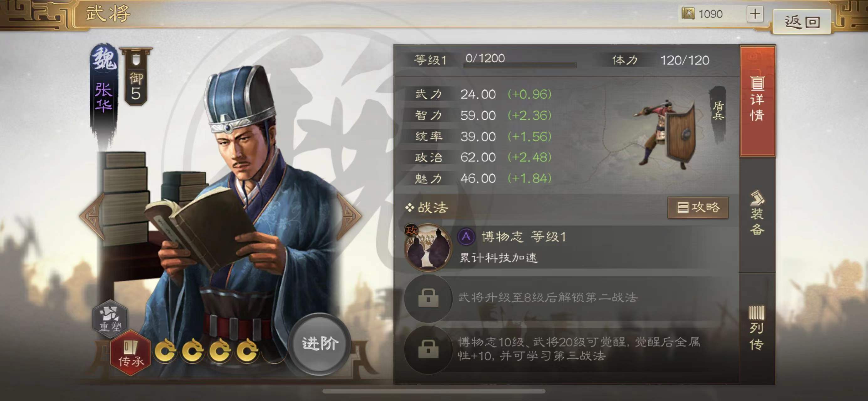Switch to the 列传 biography tab

coord(757,328)
